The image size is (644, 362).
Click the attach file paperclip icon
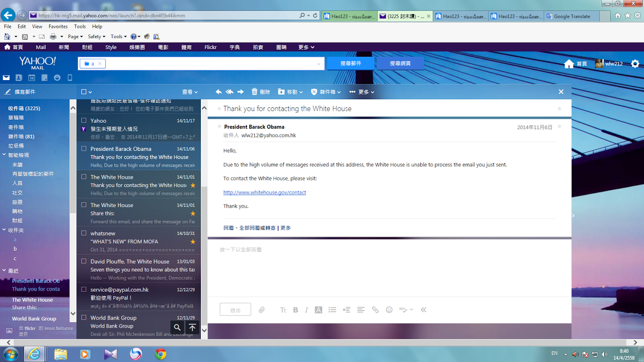(261, 310)
